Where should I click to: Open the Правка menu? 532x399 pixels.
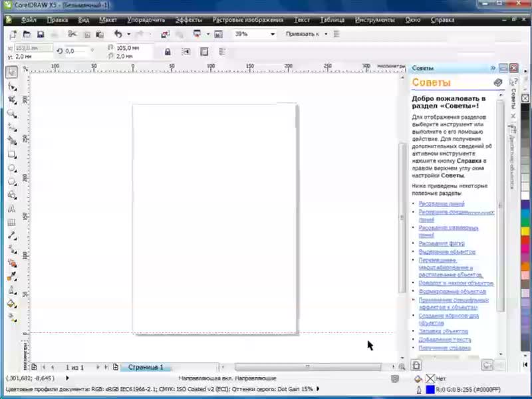point(57,20)
